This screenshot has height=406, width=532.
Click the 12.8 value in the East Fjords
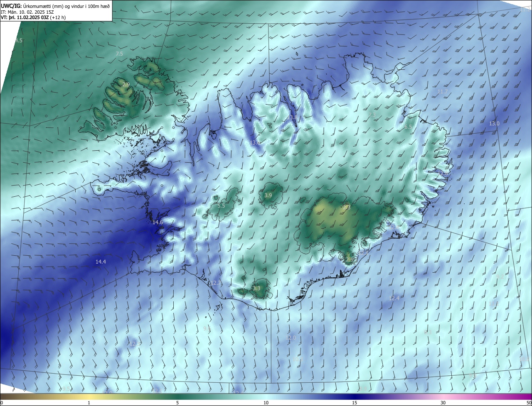443,172
